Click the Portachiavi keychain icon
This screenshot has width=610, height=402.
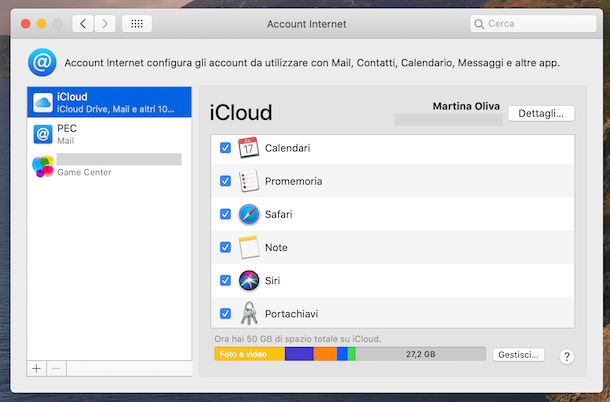click(249, 313)
